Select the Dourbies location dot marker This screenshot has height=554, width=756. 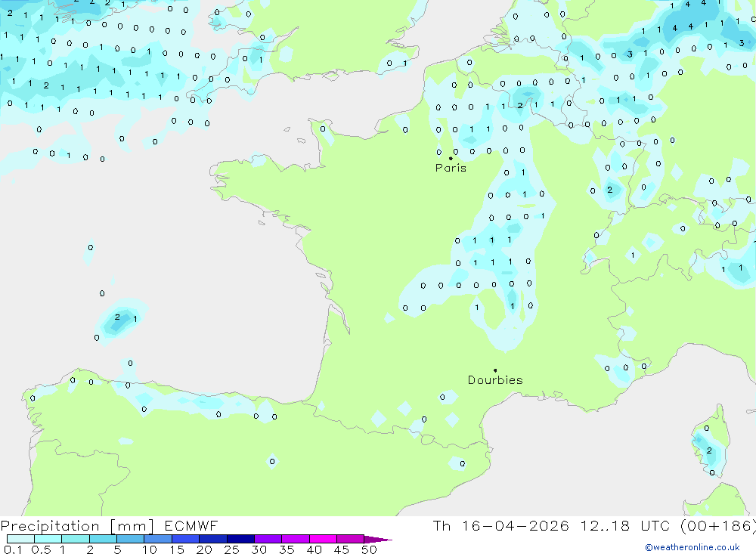coord(495,370)
